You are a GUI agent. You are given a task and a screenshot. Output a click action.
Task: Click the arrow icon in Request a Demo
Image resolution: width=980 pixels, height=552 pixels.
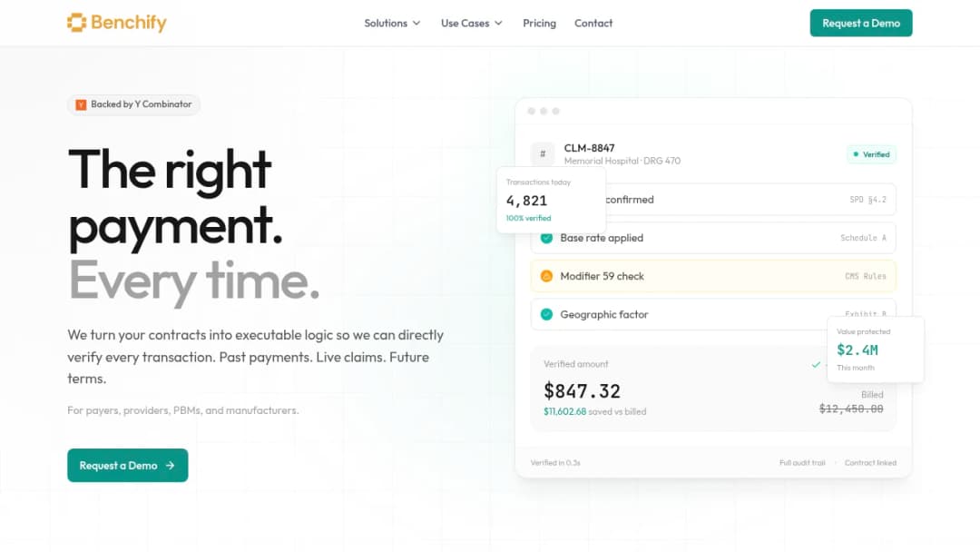[x=170, y=465]
